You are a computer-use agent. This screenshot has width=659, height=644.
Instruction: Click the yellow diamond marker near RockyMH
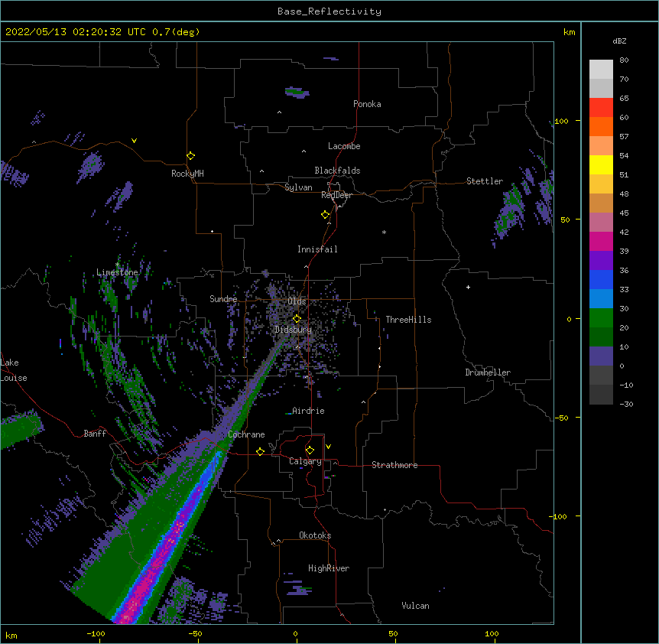pyautogui.click(x=190, y=156)
